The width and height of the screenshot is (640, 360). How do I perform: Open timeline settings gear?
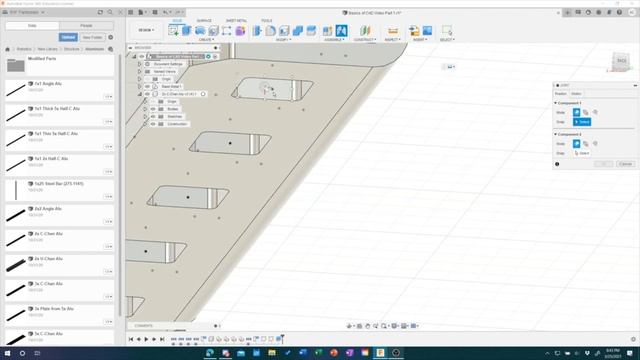click(633, 339)
